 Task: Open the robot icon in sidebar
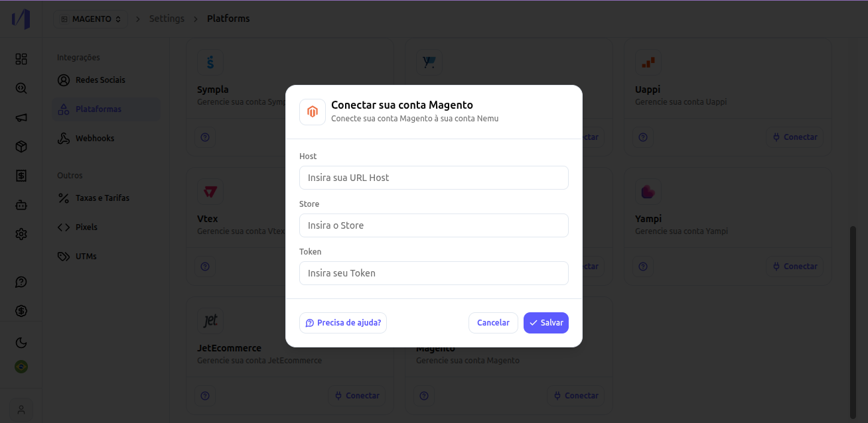coord(21,205)
